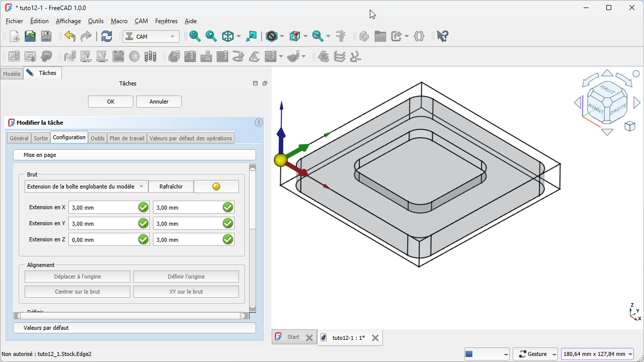Fit all content in view

pos(195,36)
